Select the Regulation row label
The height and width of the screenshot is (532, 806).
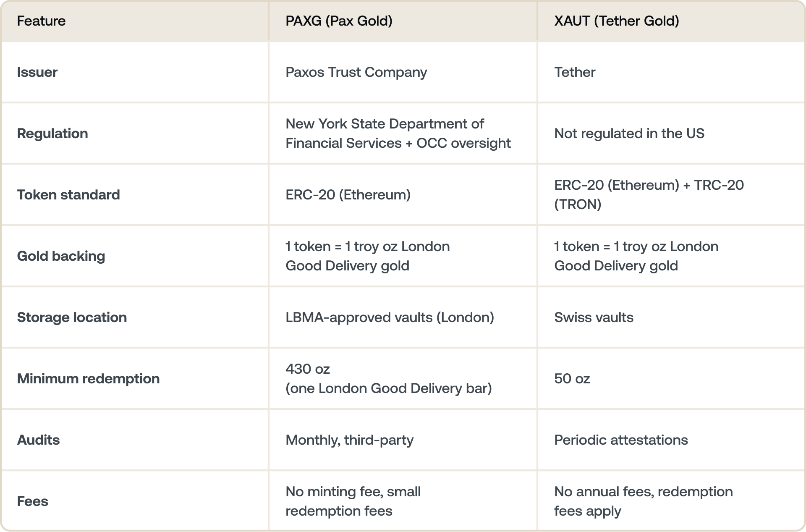pyautogui.click(x=52, y=134)
